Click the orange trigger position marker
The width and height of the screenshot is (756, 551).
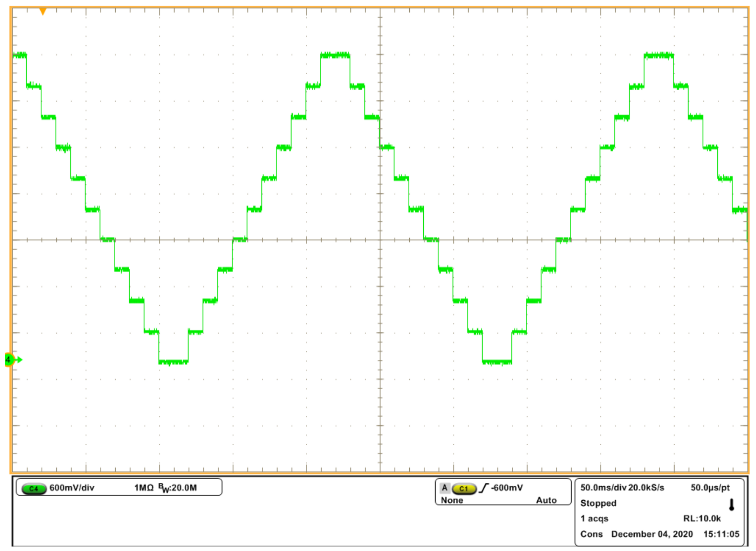tap(43, 12)
